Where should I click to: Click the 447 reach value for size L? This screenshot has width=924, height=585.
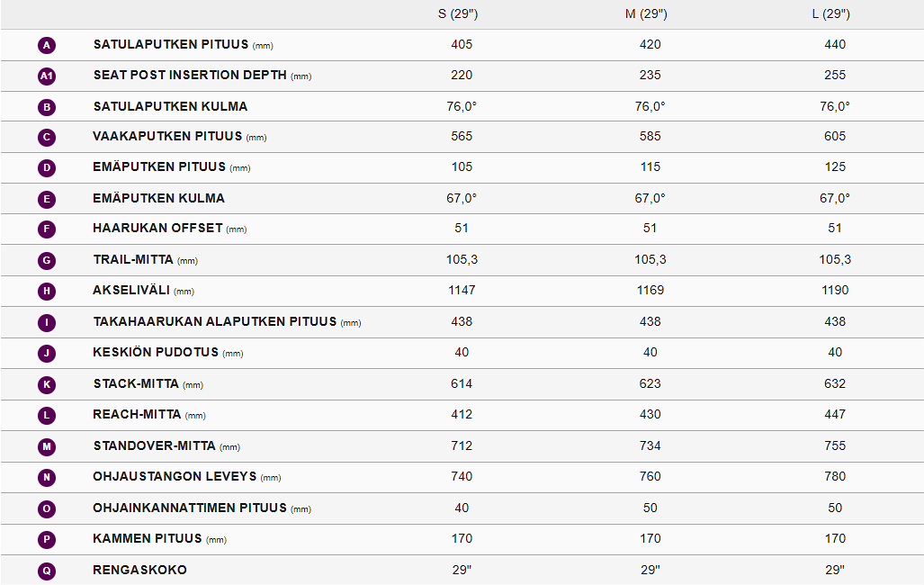tap(834, 414)
